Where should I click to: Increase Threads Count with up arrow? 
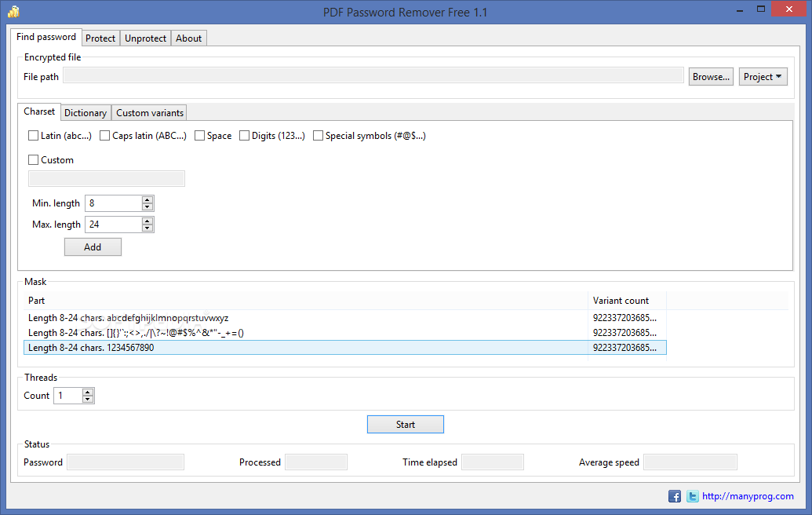(x=88, y=392)
